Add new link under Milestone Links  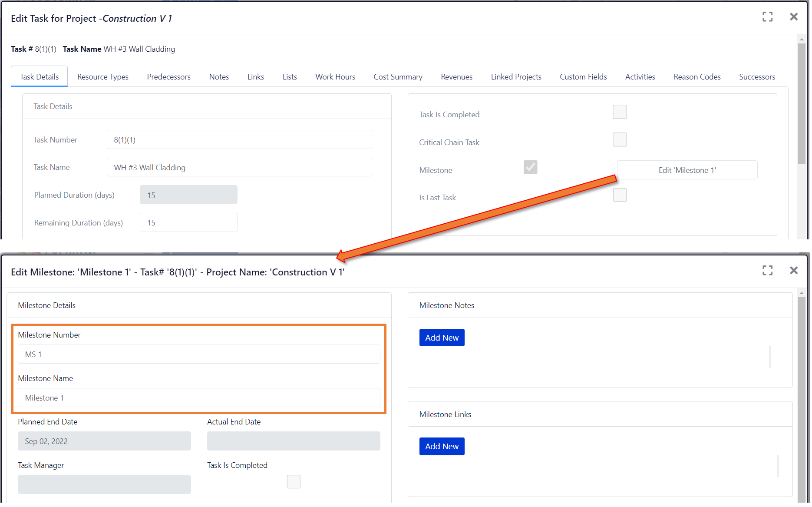442,446
